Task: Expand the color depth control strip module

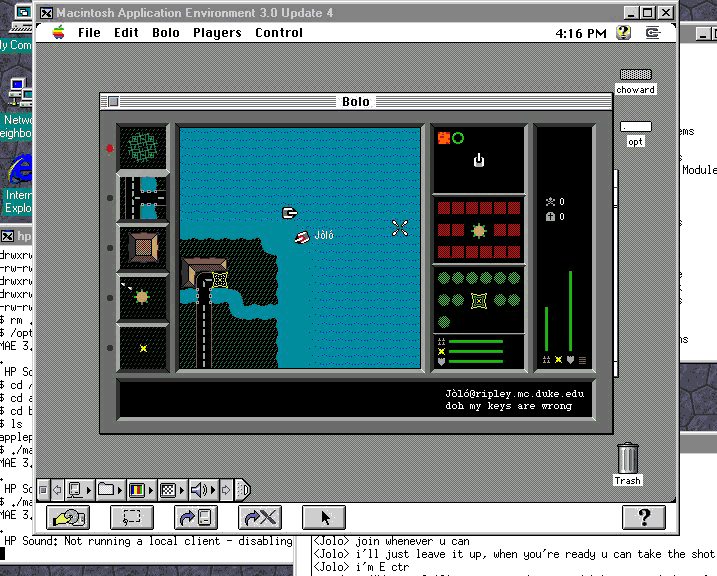Action: [138, 490]
